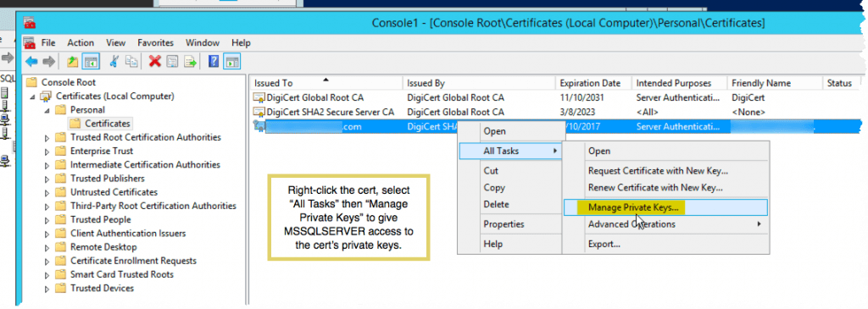The height and width of the screenshot is (309, 868).
Task: Expand Trusted Root Certification Authorities node
Action: tap(47, 137)
